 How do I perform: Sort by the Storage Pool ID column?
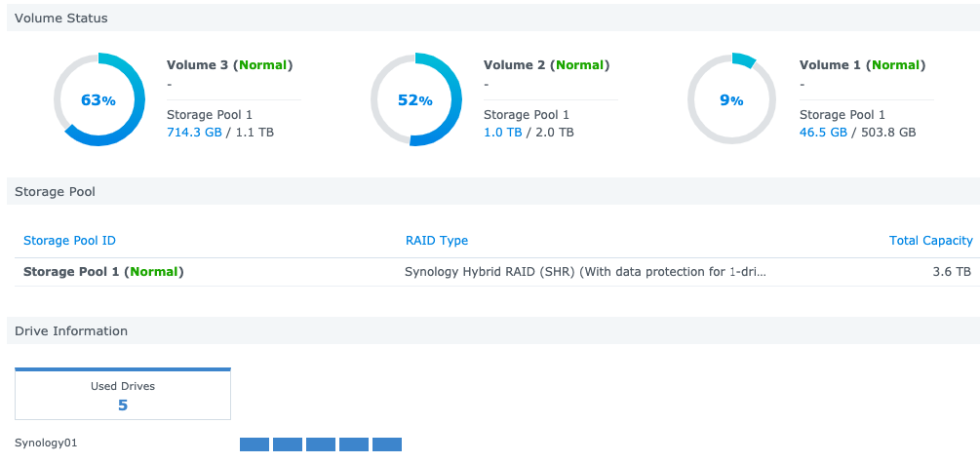pos(69,241)
